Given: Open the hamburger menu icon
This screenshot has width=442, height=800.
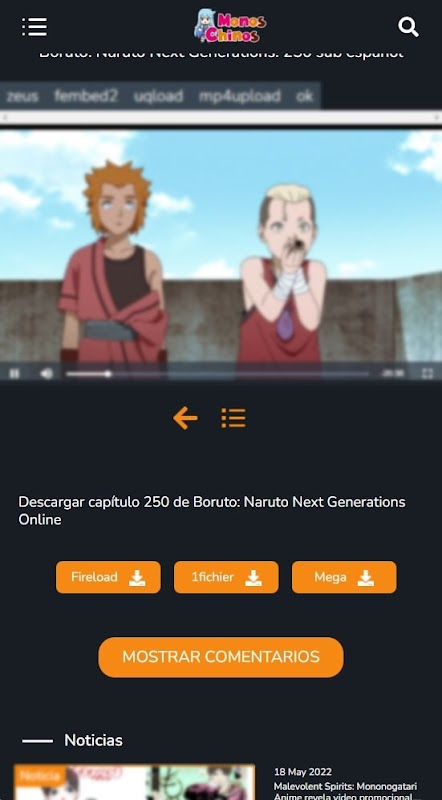Looking at the screenshot, I should point(34,27).
